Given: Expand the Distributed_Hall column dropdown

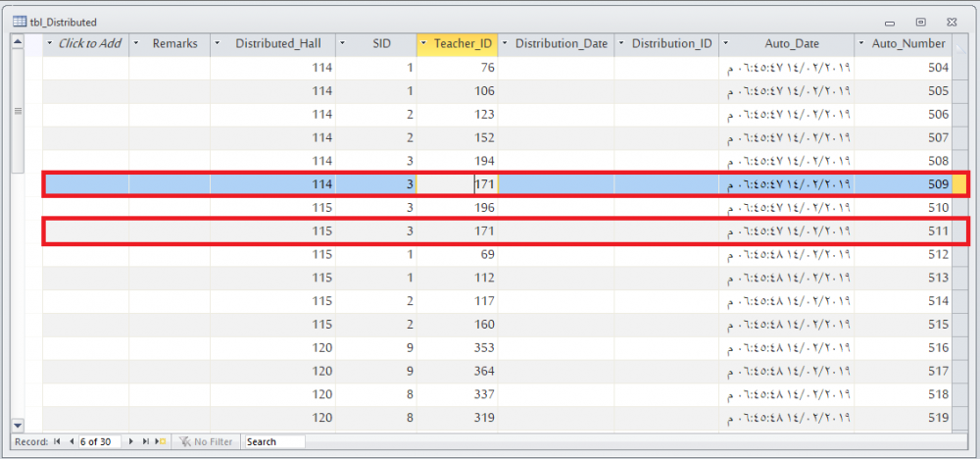Looking at the screenshot, I should (218, 44).
